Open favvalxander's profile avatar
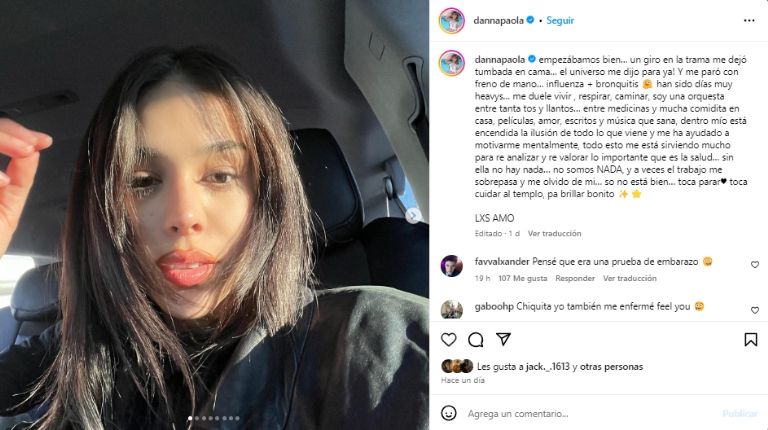 [451, 266]
